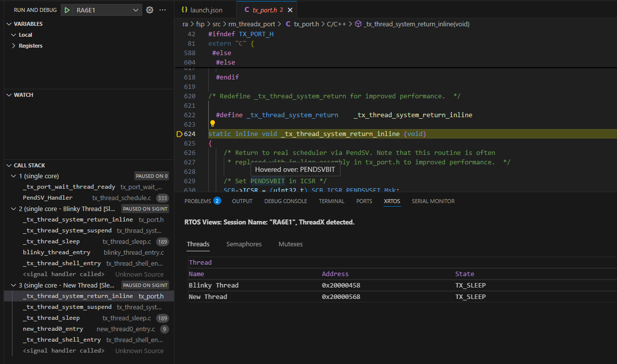617x364 pixels.
Task: Select new_thread0_entry stack frame
Action: coord(88,329)
